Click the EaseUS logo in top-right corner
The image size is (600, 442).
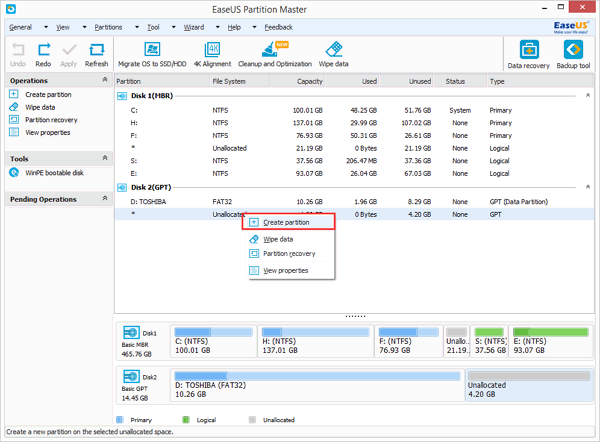(x=571, y=27)
